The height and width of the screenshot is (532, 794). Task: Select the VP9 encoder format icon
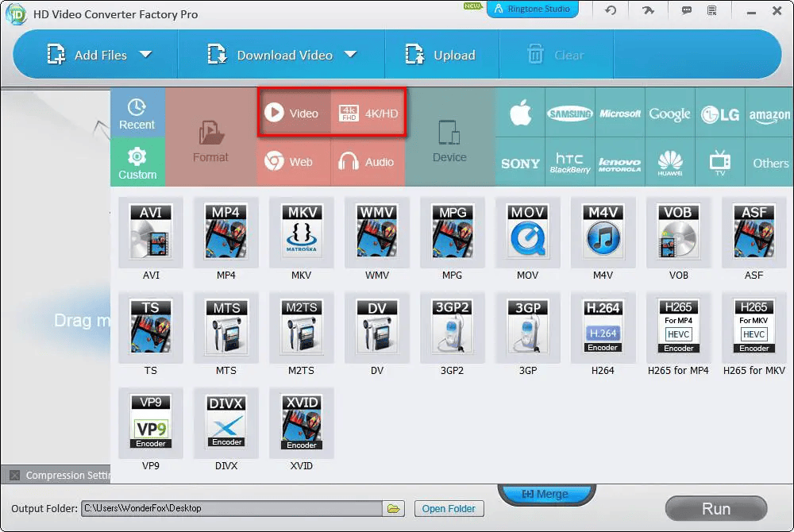150,422
